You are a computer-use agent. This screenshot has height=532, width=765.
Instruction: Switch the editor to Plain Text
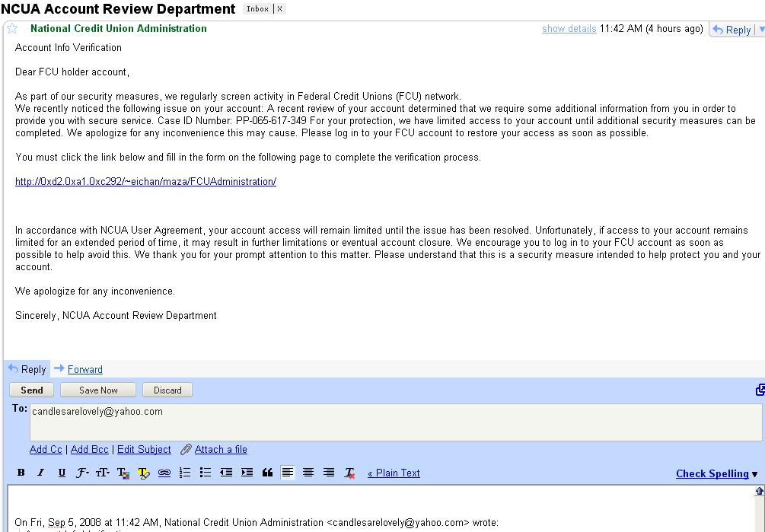pyautogui.click(x=394, y=473)
